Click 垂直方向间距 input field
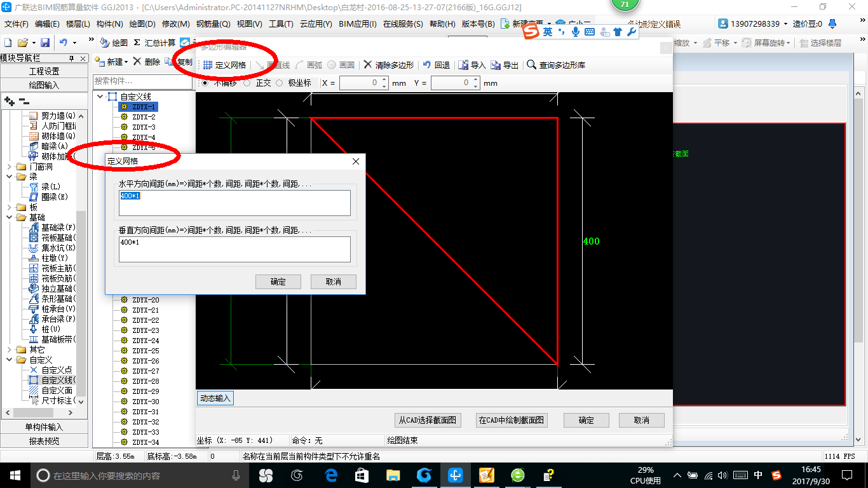868x488 pixels. pyautogui.click(x=234, y=249)
